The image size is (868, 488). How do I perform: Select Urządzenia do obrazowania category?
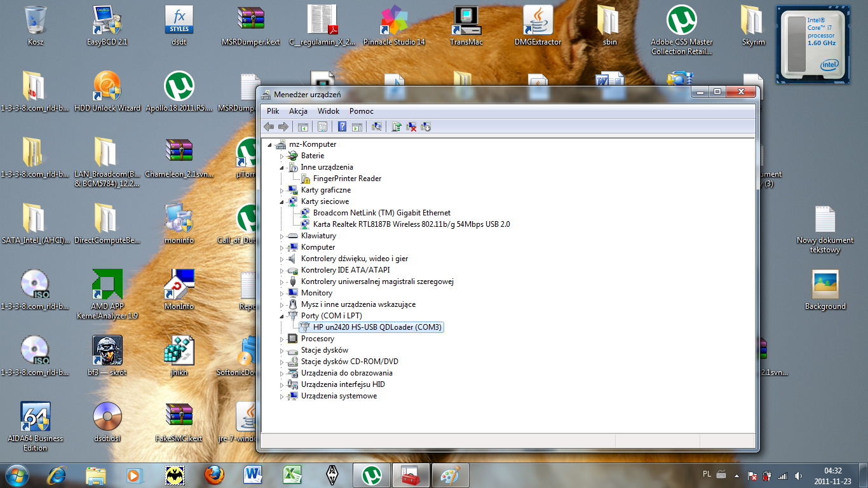(x=346, y=373)
